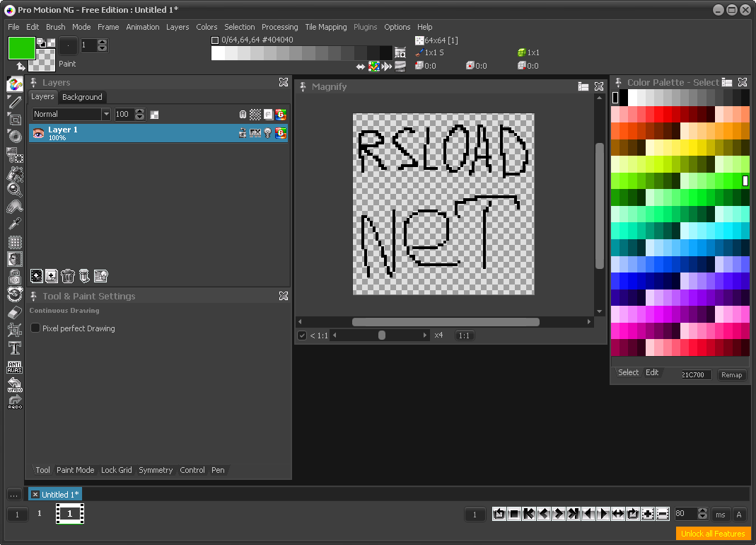The width and height of the screenshot is (756, 545).
Task: Toggle the checkbox beside the < 1:1 zoom label
Action: pos(302,335)
